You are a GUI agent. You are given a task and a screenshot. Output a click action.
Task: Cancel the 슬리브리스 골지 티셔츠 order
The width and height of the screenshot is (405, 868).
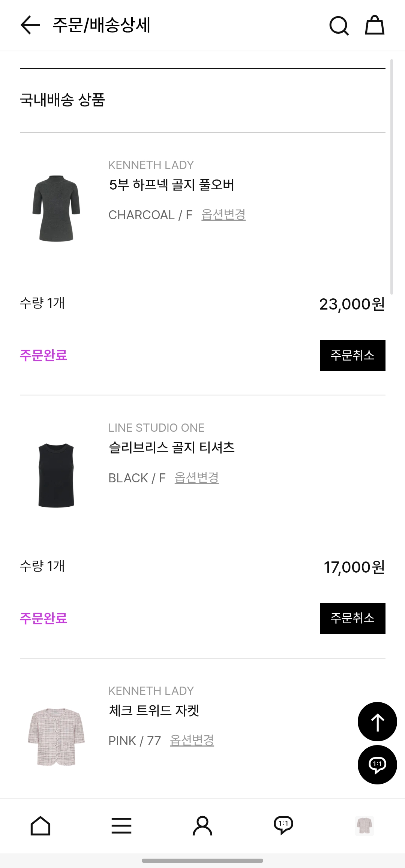pos(352,618)
